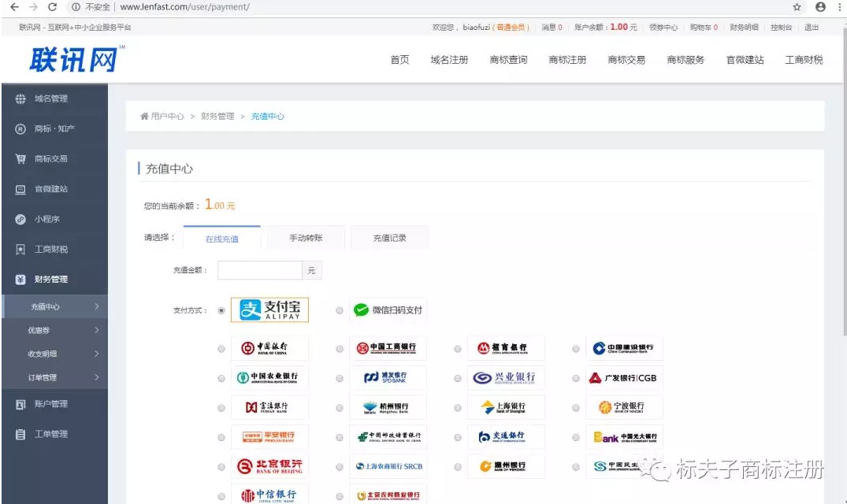
Task: Click the registered-mark icon beside 商标·知产
Action: [x=20, y=129]
